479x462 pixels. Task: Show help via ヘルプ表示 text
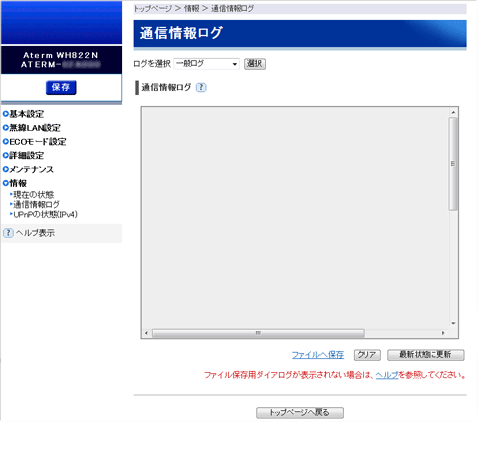point(35,233)
